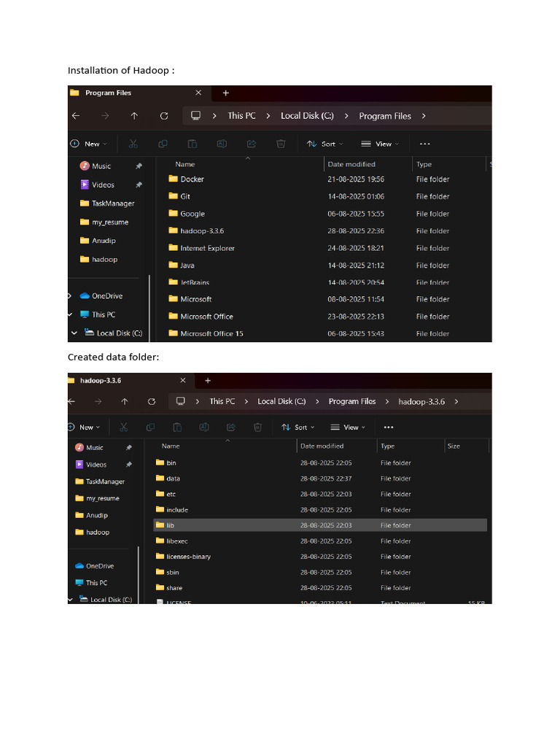Image resolution: width=560 pixels, height=747 pixels.
Task: Click Cut icon in hadoop-3.3.6 toolbar
Action: coord(124,427)
